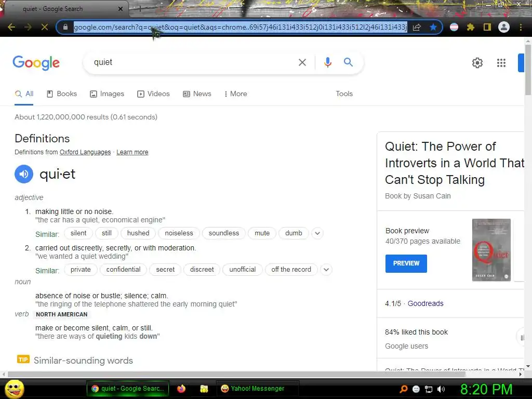Viewport: 532px width, 399px height.
Task: Open the Oxford Languages link
Action: click(x=85, y=152)
